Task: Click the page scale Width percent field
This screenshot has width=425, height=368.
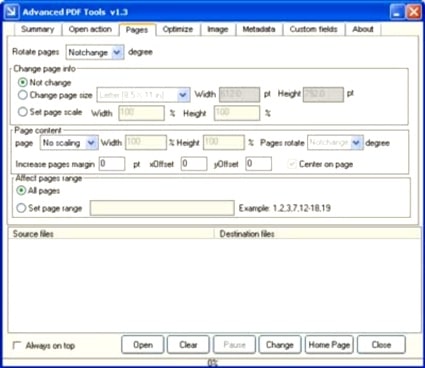Action: (141, 113)
